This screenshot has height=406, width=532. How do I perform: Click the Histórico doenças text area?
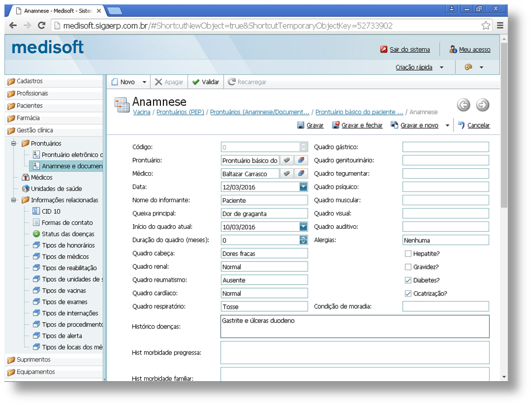click(355, 326)
